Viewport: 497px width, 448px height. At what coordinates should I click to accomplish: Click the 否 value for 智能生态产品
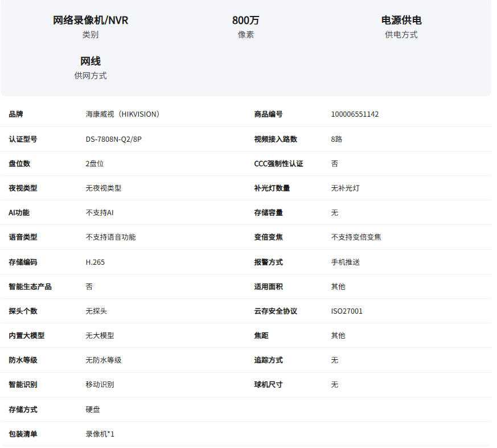tap(89, 286)
